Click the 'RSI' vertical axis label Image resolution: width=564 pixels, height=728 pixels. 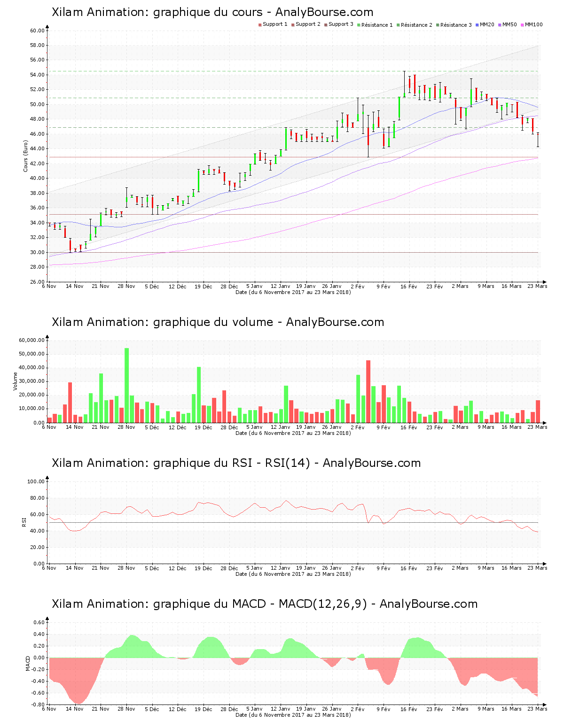click(x=23, y=522)
